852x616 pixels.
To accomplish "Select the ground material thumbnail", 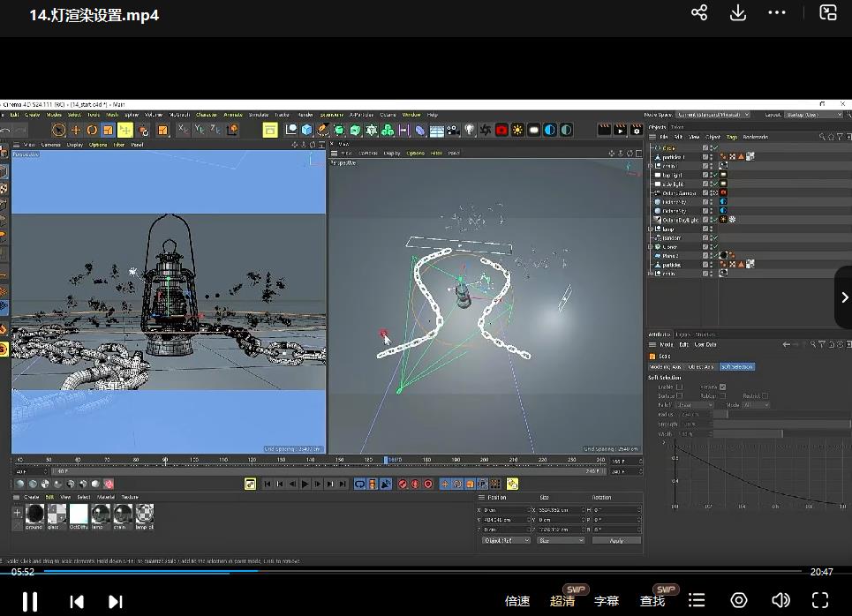I will tap(35, 513).
